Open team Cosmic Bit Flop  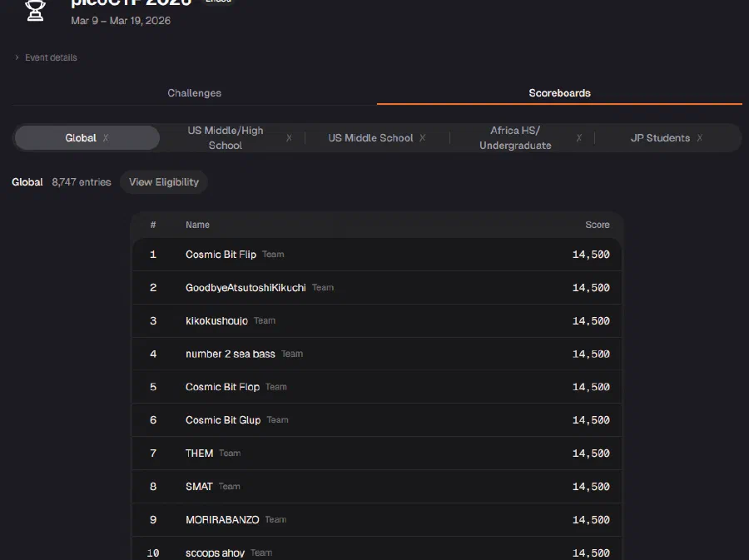point(222,387)
